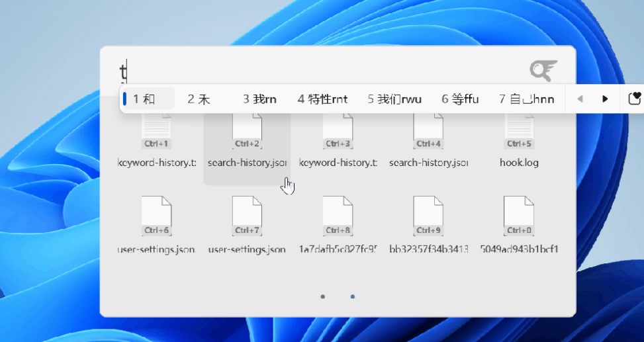Select IME candidate 5 我们rwu
The height and width of the screenshot is (342, 644).
(394, 99)
